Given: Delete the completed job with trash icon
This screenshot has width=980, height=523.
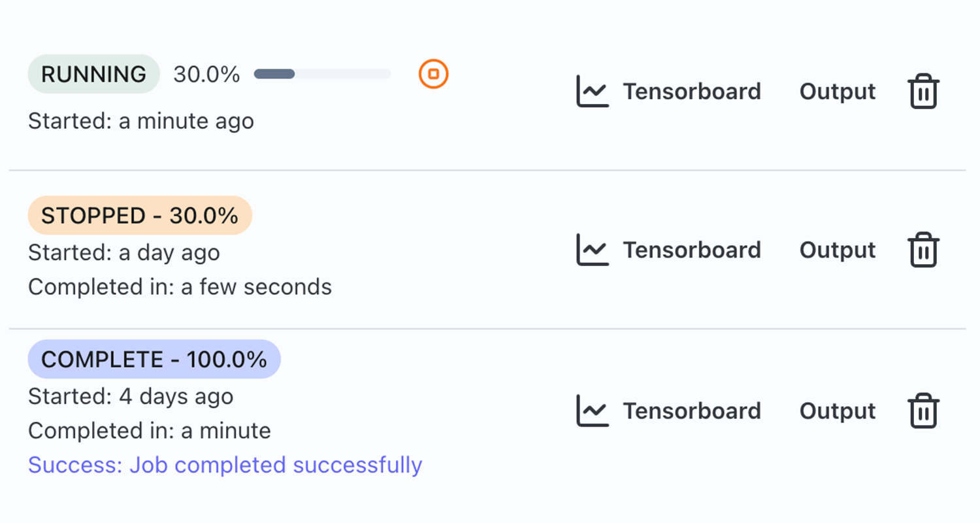Looking at the screenshot, I should pos(923,411).
